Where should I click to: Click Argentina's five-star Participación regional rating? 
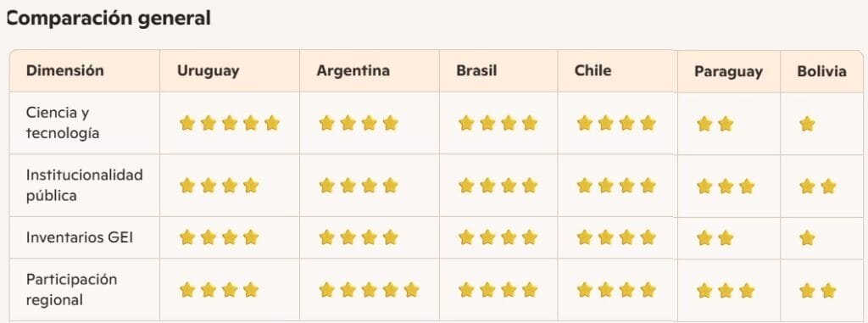(x=370, y=290)
